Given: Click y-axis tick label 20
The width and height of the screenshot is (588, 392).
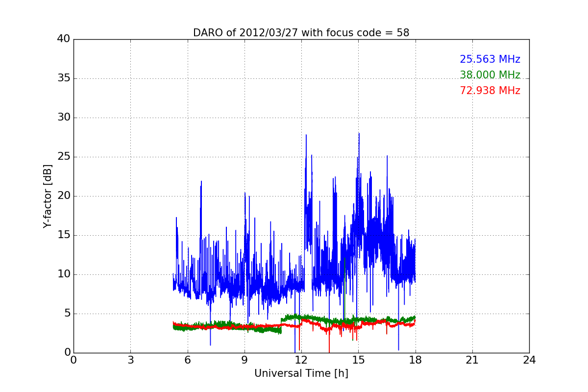Looking at the screenshot, I should [63, 196].
